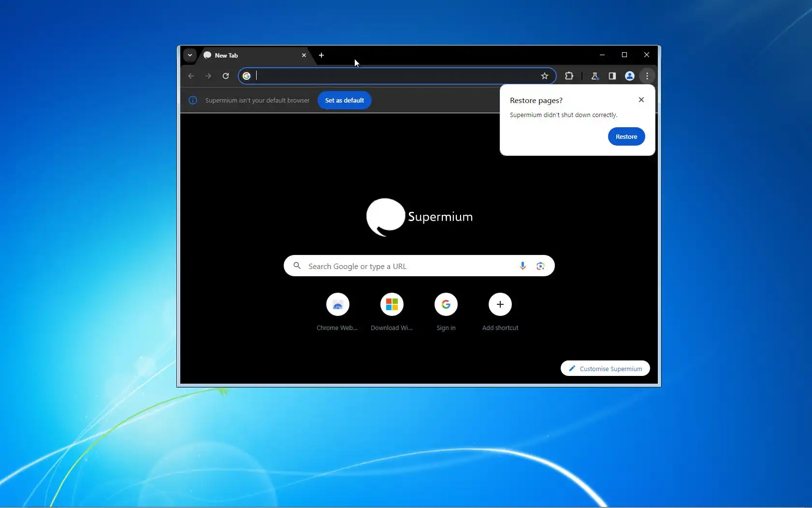Open the three-dot browser menu
The height and width of the screenshot is (508, 812).
pyautogui.click(x=647, y=76)
